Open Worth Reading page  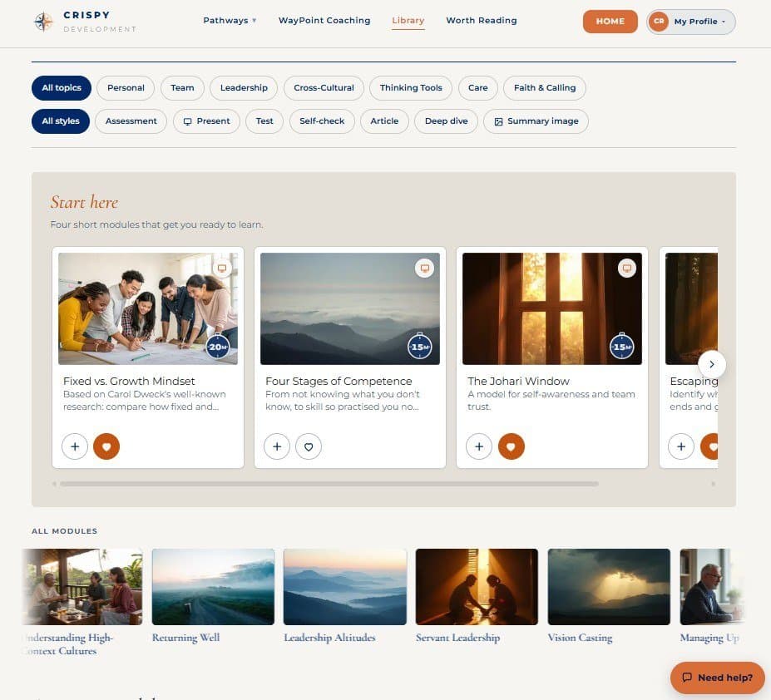(482, 21)
